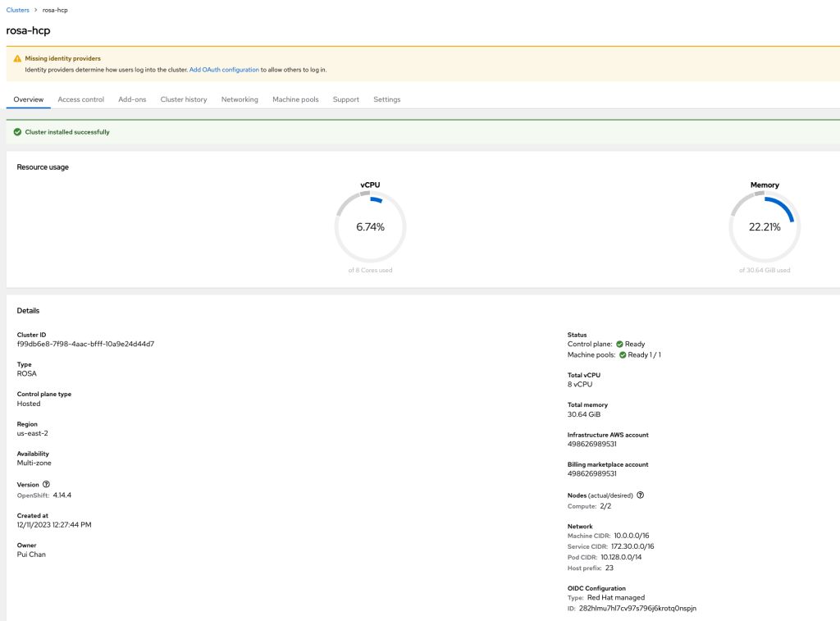Switch to the Settings tab
840x621 pixels.
pyautogui.click(x=386, y=99)
